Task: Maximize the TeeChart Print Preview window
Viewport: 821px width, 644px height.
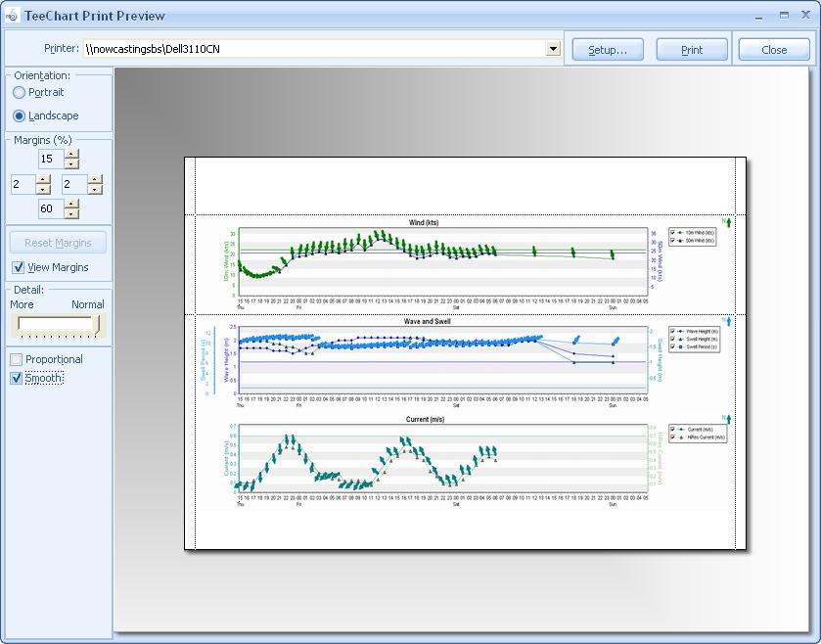Action: (784, 16)
